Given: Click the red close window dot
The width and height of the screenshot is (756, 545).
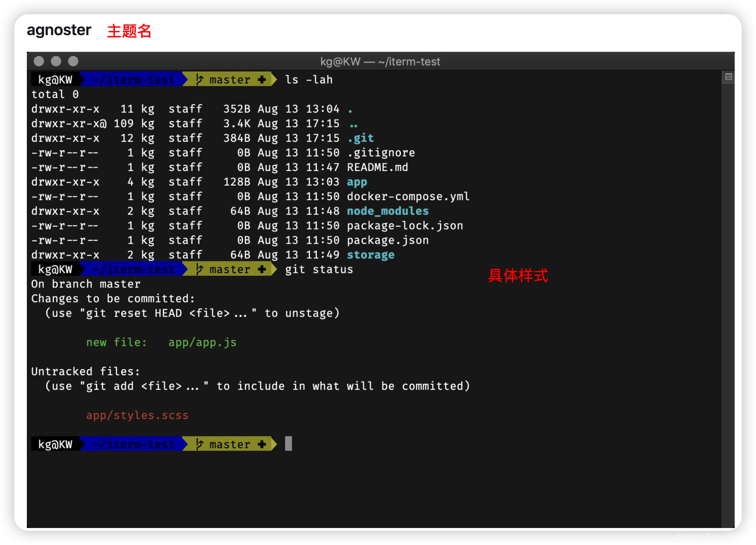Looking at the screenshot, I should (x=39, y=61).
